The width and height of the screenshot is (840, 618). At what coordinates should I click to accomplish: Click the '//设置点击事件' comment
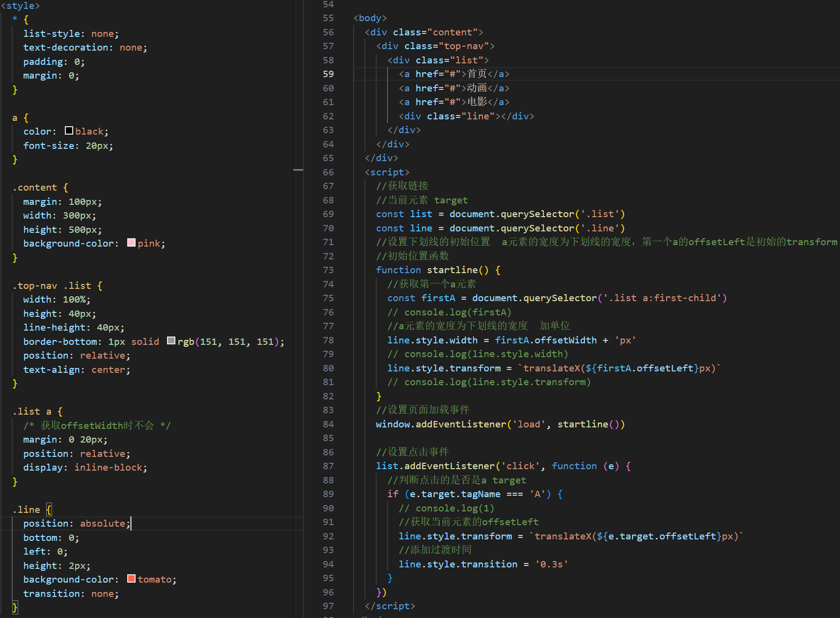413,452
